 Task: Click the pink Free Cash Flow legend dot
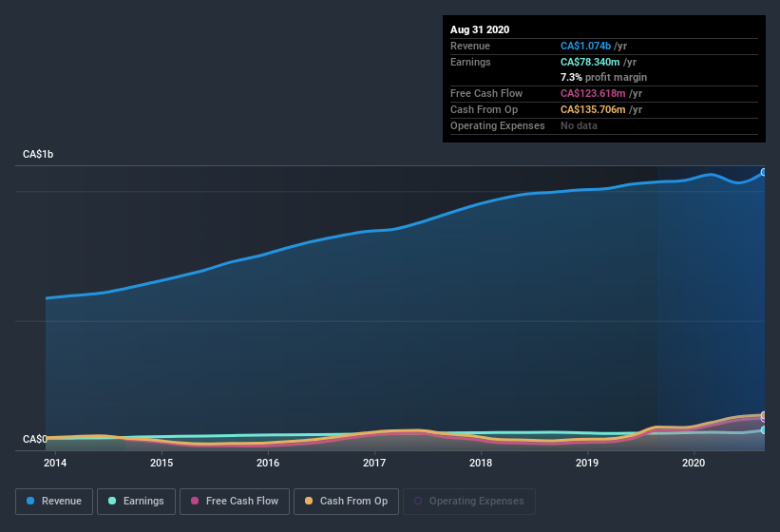[x=195, y=501]
